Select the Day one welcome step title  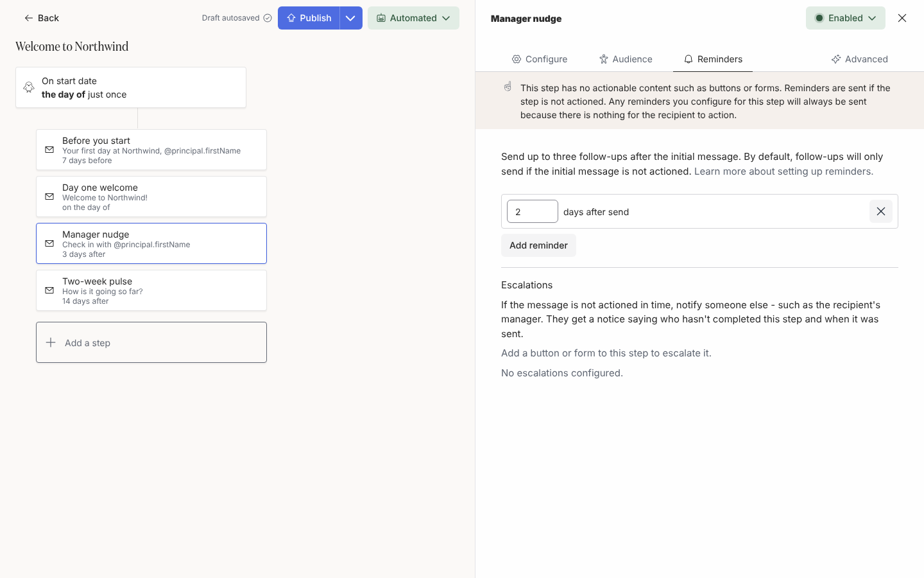point(100,188)
